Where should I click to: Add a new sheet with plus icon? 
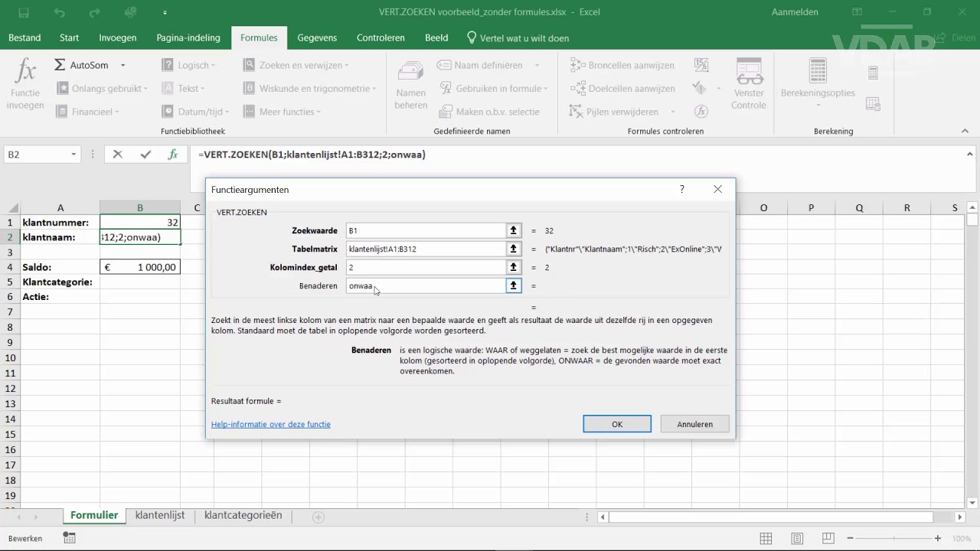point(318,517)
